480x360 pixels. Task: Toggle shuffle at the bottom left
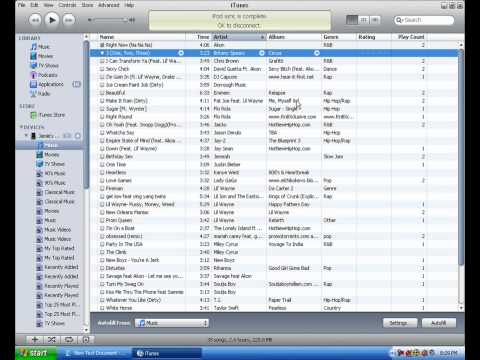tap(52, 340)
